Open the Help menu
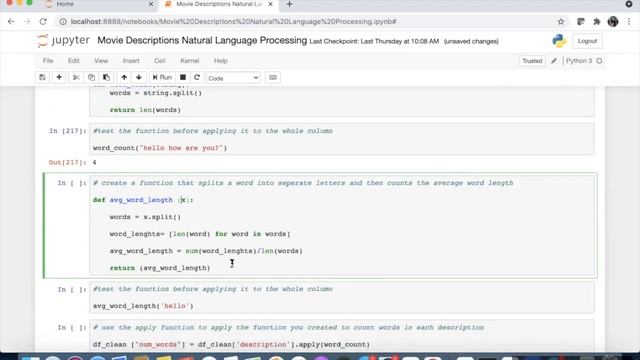This screenshot has width=640, height=360. pos(221,61)
